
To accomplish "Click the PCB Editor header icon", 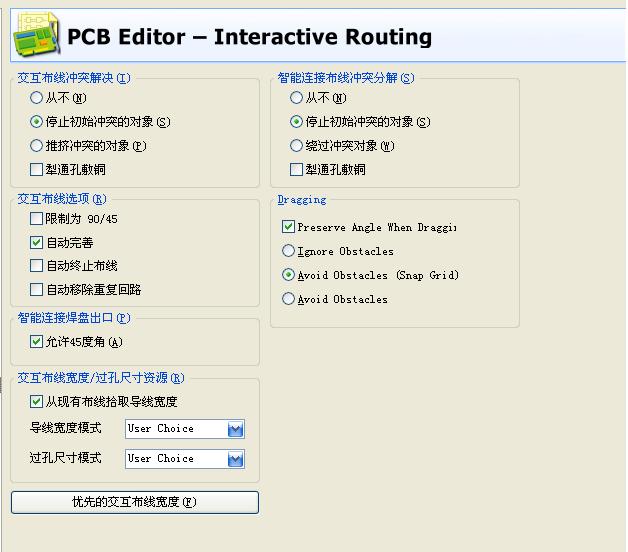I will pos(33,37).
